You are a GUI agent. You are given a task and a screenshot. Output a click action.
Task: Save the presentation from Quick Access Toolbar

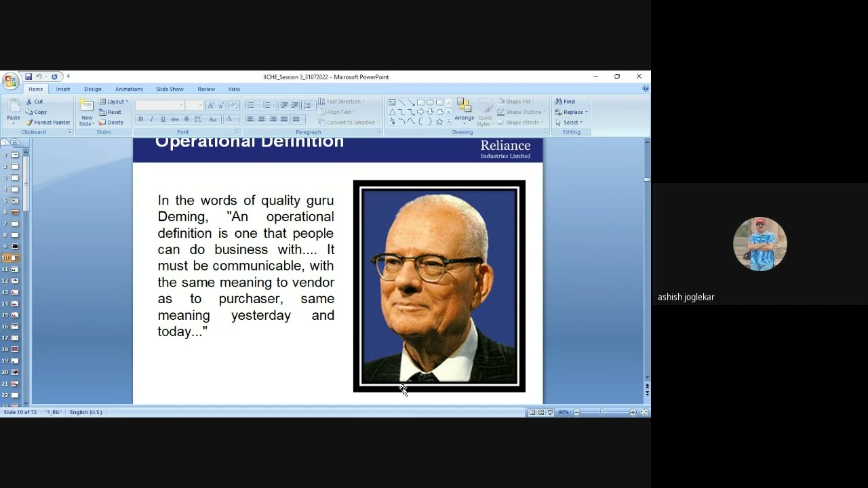coord(28,77)
